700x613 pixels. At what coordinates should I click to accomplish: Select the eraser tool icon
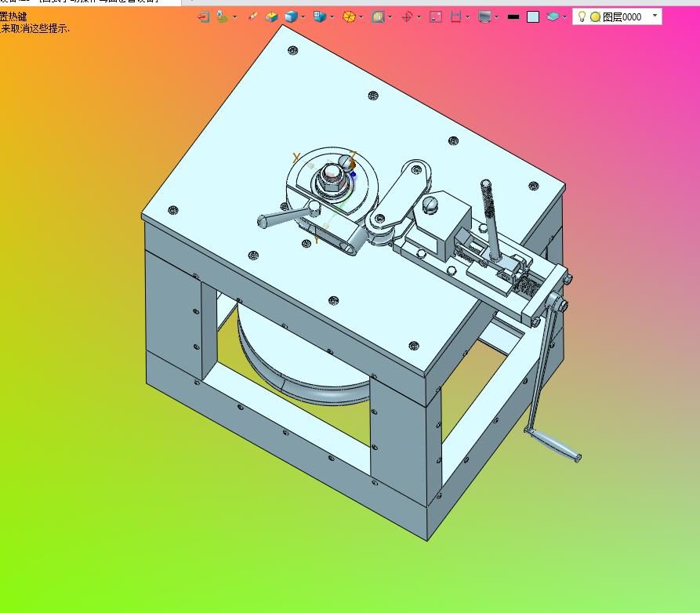point(252,17)
